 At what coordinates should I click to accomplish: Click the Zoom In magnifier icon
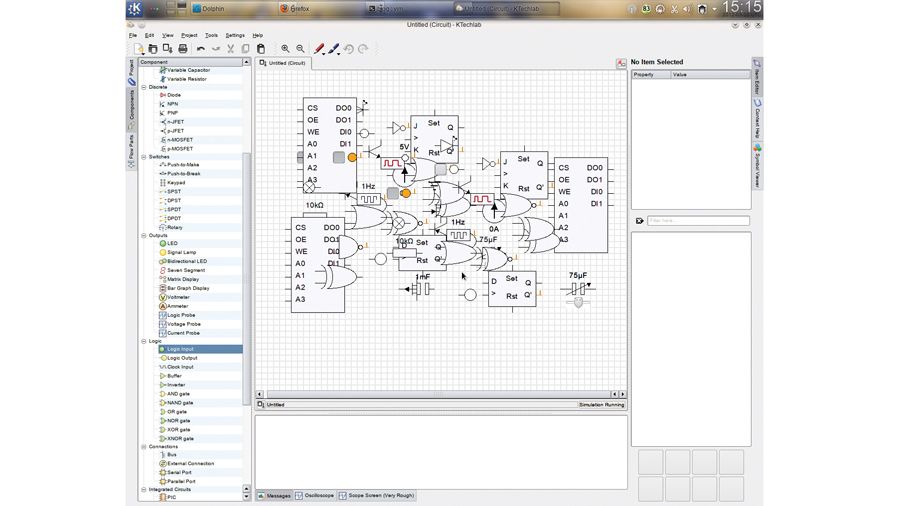pyautogui.click(x=285, y=48)
